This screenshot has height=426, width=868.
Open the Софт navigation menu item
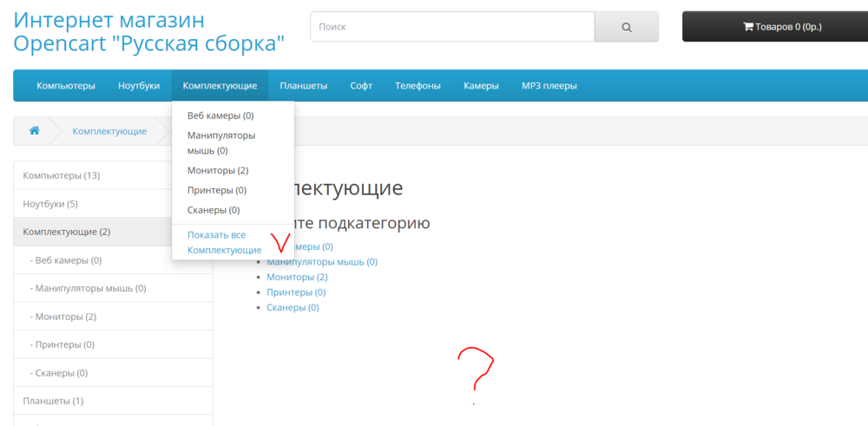point(361,86)
